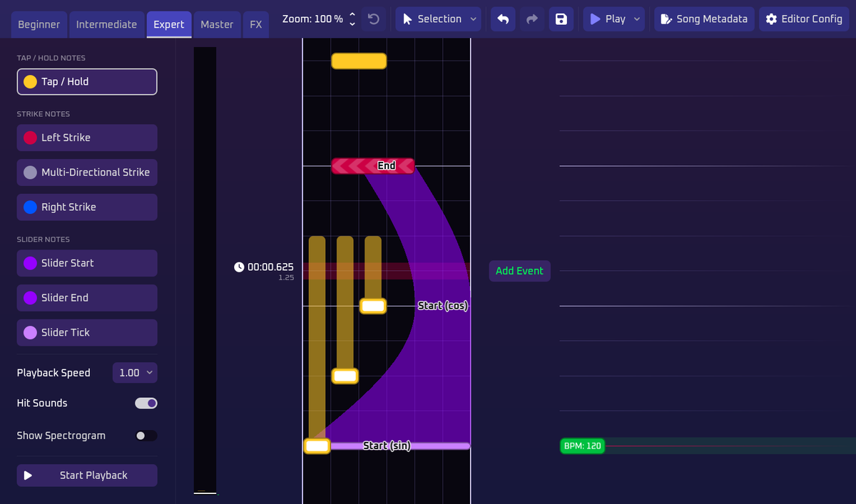Click the redo arrow icon
This screenshot has width=856, height=504.
tap(532, 19)
